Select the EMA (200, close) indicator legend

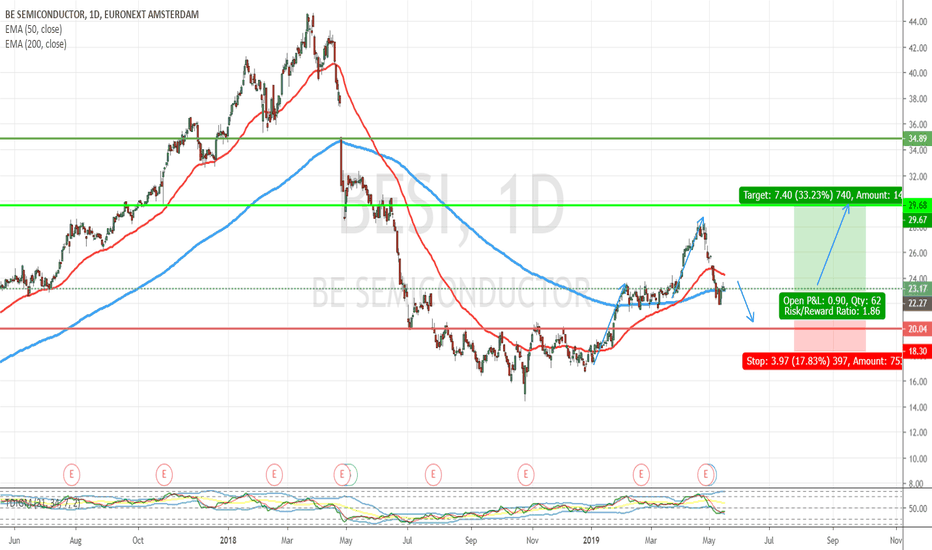(36, 44)
